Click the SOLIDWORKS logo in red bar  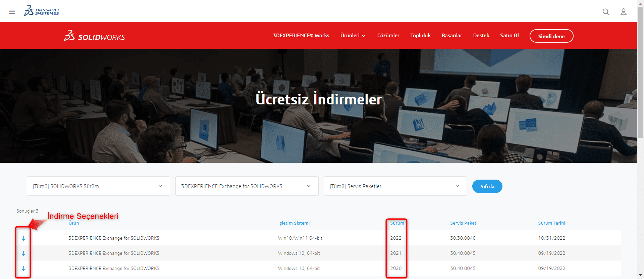pos(94,36)
